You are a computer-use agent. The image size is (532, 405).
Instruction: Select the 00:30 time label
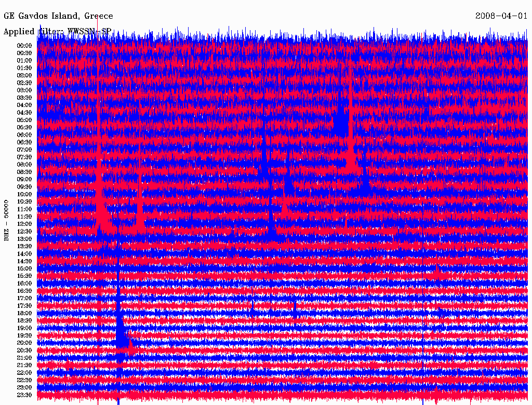[x=24, y=53]
